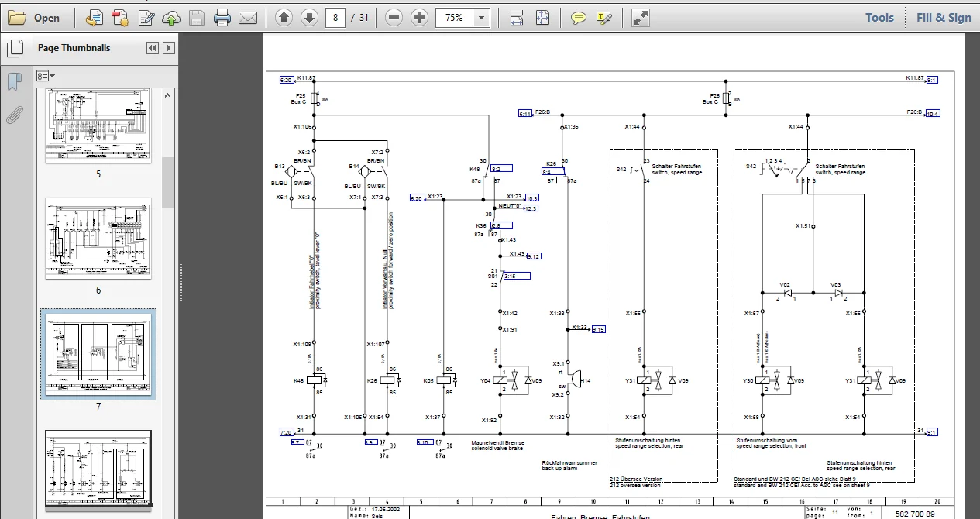Click the B13 proximity switch symbol label

click(x=280, y=166)
